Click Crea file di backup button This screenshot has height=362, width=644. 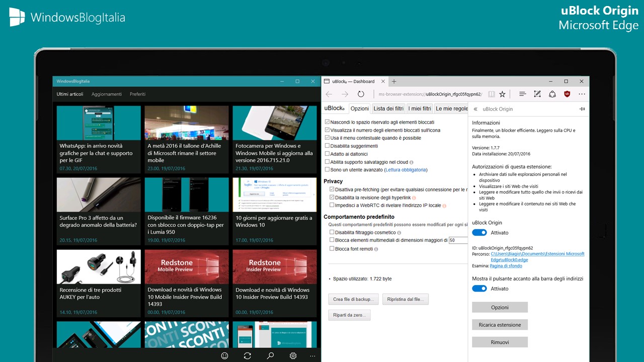coord(353,299)
